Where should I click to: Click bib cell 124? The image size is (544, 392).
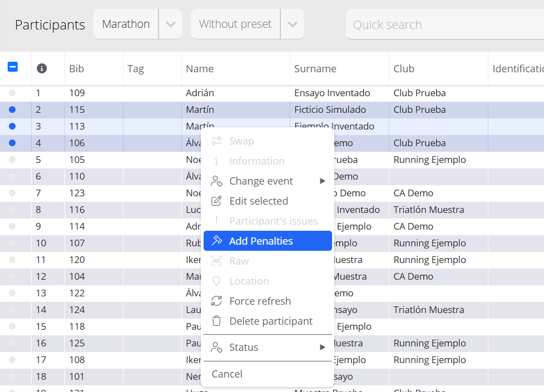click(77, 310)
